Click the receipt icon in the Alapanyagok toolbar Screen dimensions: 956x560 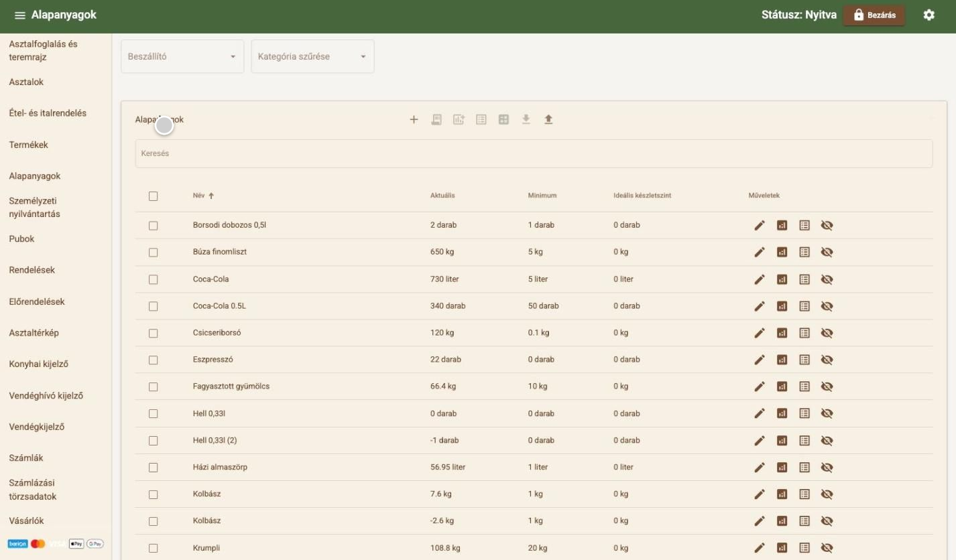(x=436, y=120)
